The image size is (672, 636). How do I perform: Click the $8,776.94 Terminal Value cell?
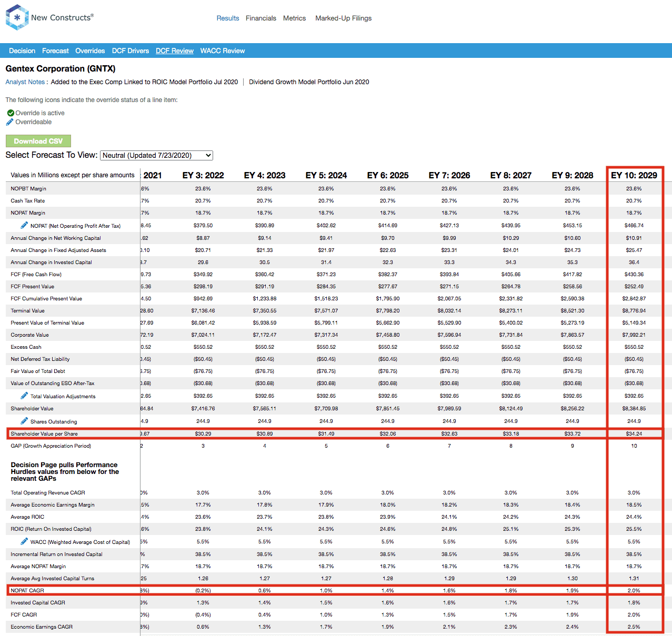coord(634,310)
